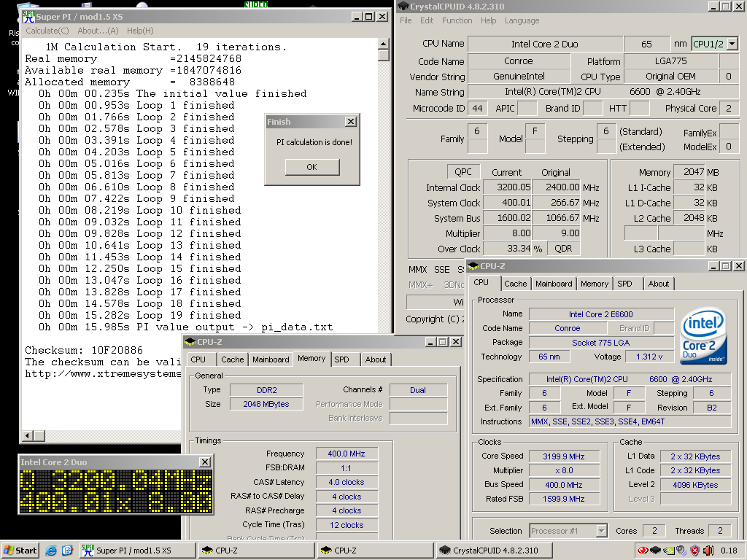Click the red shield security tray icon
The height and width of the screenshot is (560, 747).
click(695, 551)
